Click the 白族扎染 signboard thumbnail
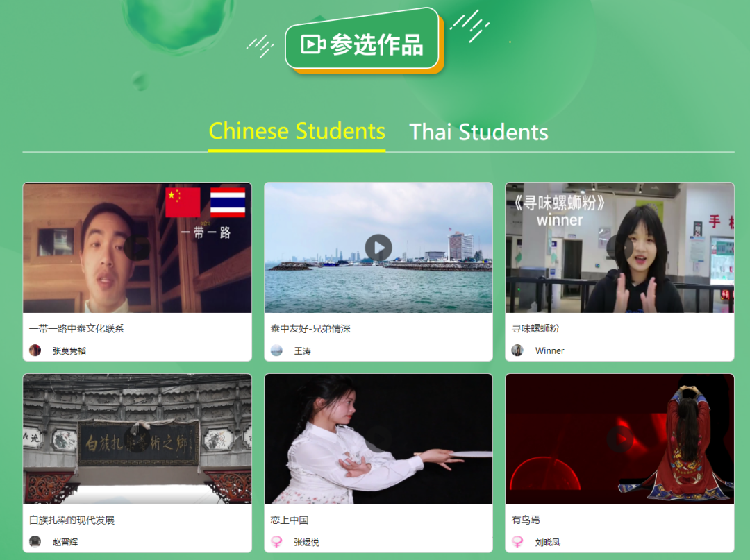The height and width of the screenshot is (560, 750). click(137, 439)
